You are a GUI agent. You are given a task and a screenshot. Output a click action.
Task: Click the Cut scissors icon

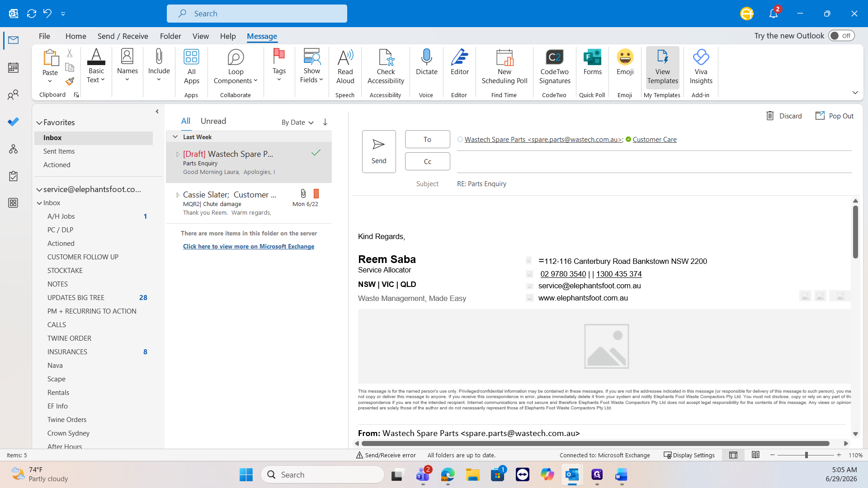pos(70,53)
